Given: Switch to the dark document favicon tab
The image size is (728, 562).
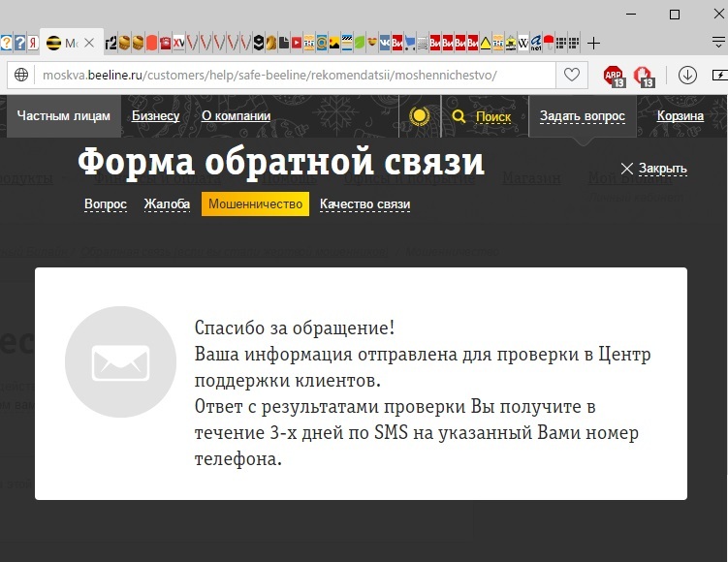Looking at the screenshot, I should [x=284, y=44].
